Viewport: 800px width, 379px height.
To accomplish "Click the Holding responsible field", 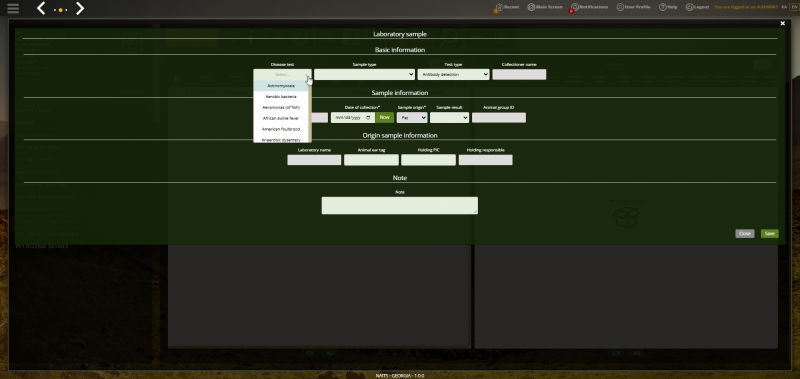I will pos(486,160).
